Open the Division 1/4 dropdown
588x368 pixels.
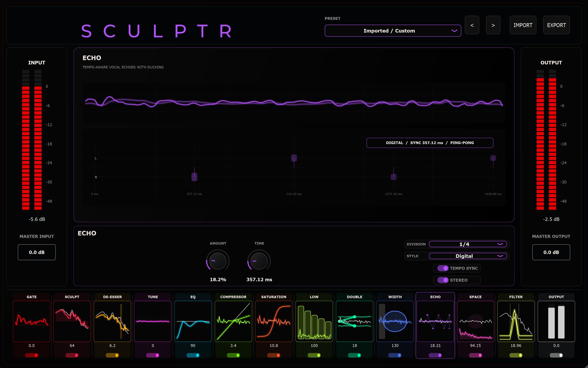click(468, 244)
